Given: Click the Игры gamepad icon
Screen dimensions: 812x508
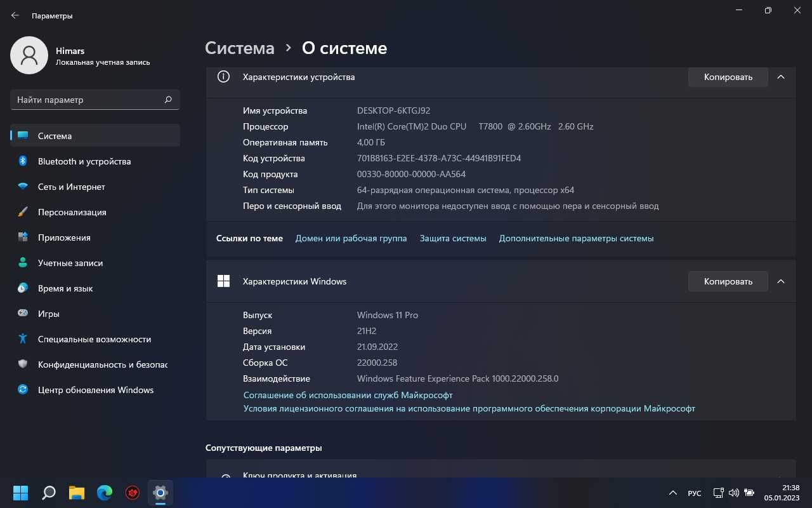Looking at the screenshot, I should coord(23,314).
